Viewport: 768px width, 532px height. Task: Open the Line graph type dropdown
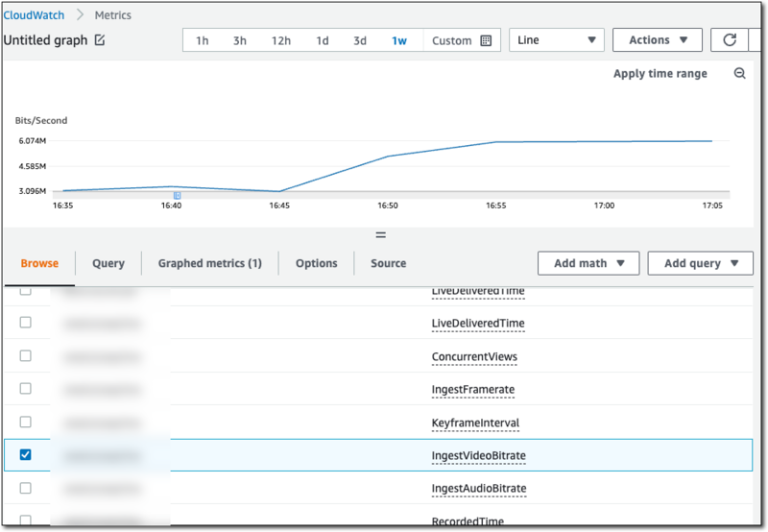(555, 40)
